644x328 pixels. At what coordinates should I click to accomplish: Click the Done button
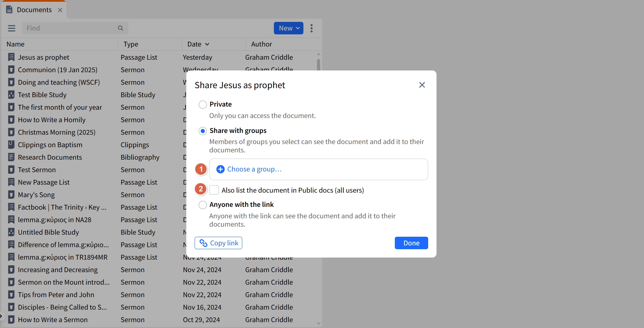point(411,243)
